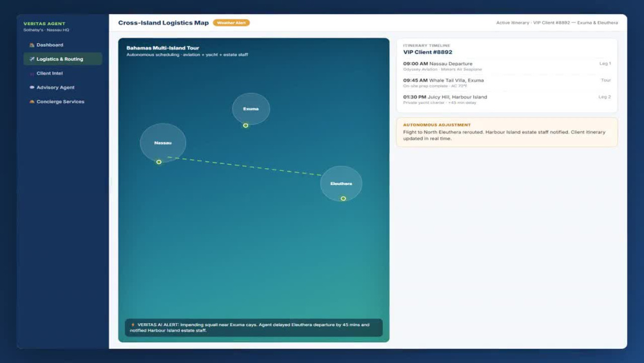
Task: Open Client Intel section
Action: 62,73
